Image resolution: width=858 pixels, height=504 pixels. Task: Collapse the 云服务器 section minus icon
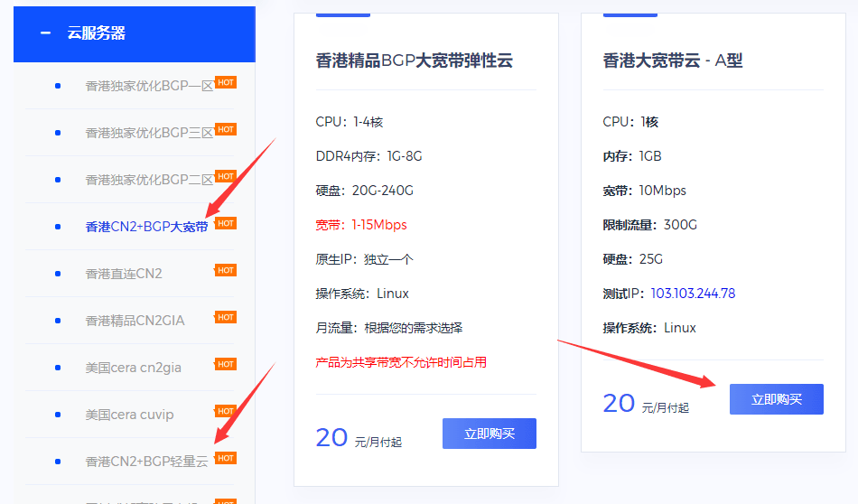tap(45, 33)
